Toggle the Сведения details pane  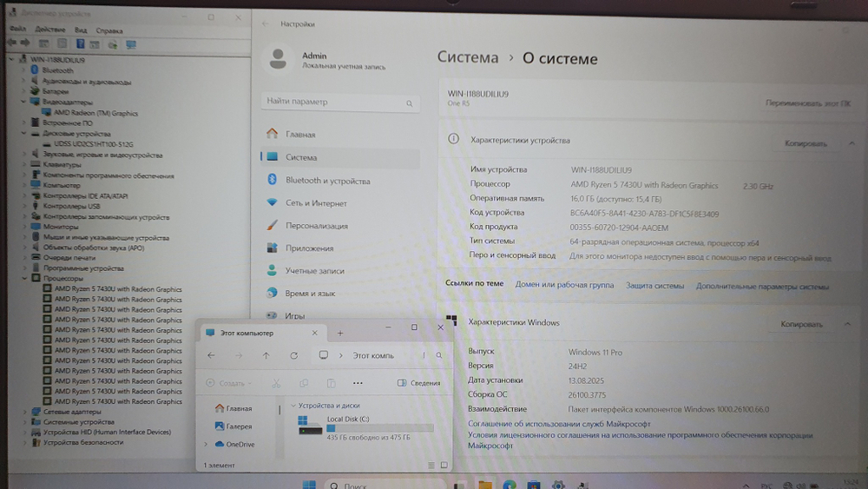(418, 383)
